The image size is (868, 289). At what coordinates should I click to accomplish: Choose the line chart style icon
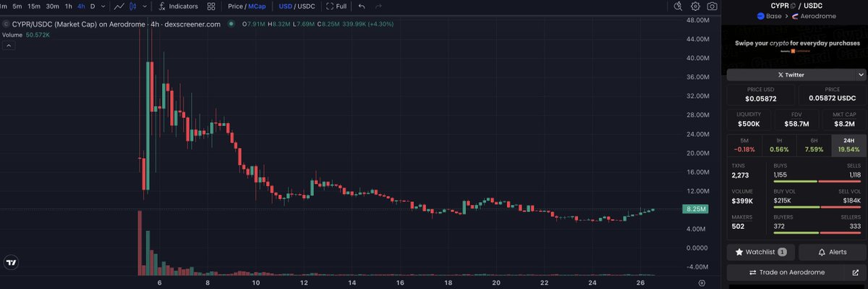(x=119, y=6)
